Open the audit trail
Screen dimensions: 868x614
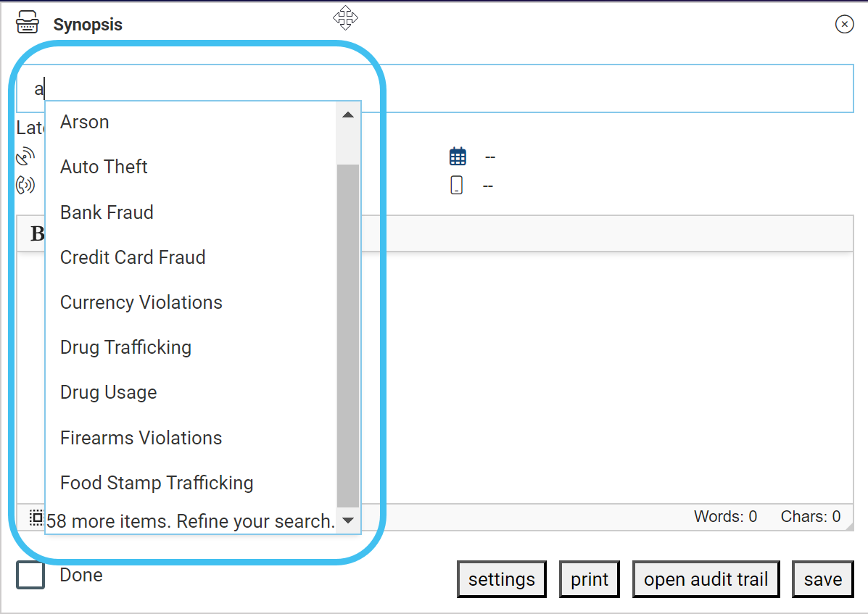point(706,580)
